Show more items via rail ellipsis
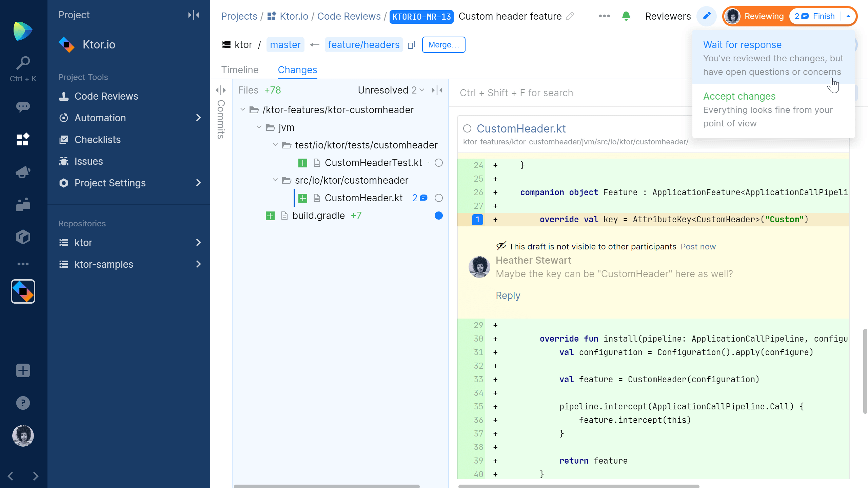 pyautogui.click(x=23, y=264)
